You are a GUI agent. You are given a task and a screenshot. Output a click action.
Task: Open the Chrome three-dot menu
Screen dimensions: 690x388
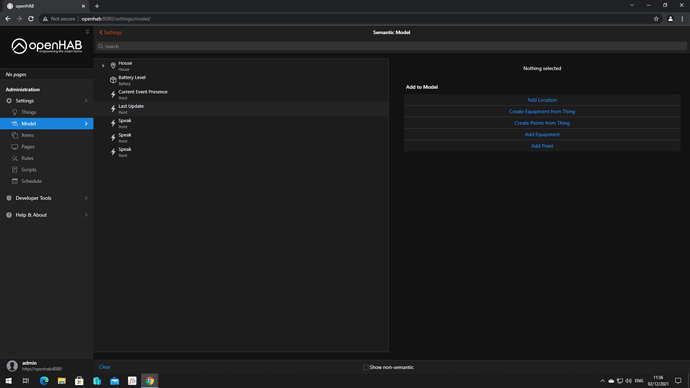click(x=682, y=19)
